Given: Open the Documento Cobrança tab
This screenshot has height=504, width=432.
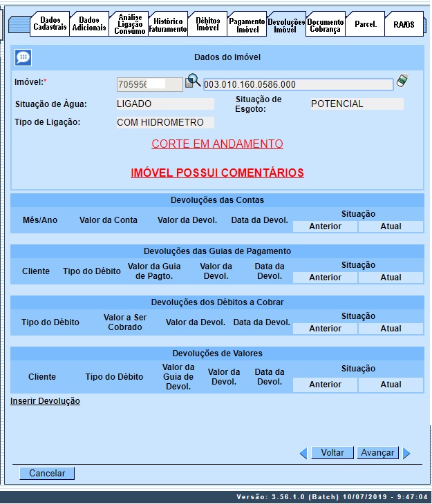Looking at the screenshot, I should click(326, 23).
